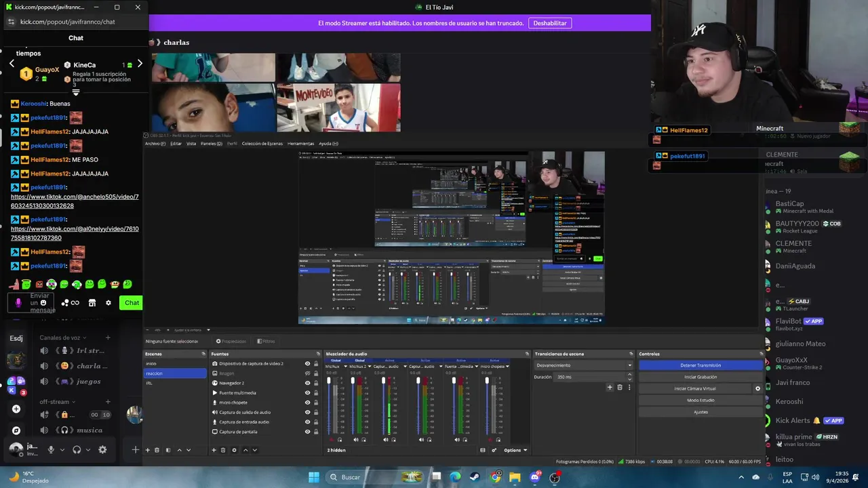Open Steam from the taskbar
868x488 pixels.
(475, 477)
